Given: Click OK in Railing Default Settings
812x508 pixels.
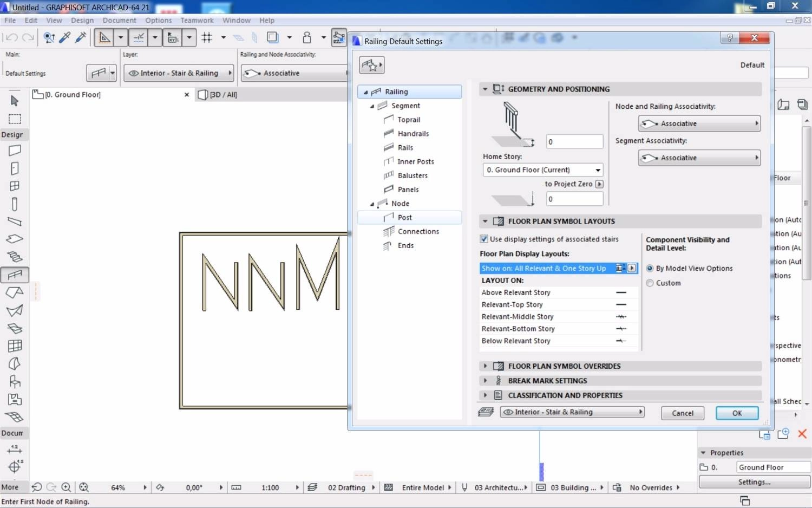Looking at the screenshot, I should [737, 413].
